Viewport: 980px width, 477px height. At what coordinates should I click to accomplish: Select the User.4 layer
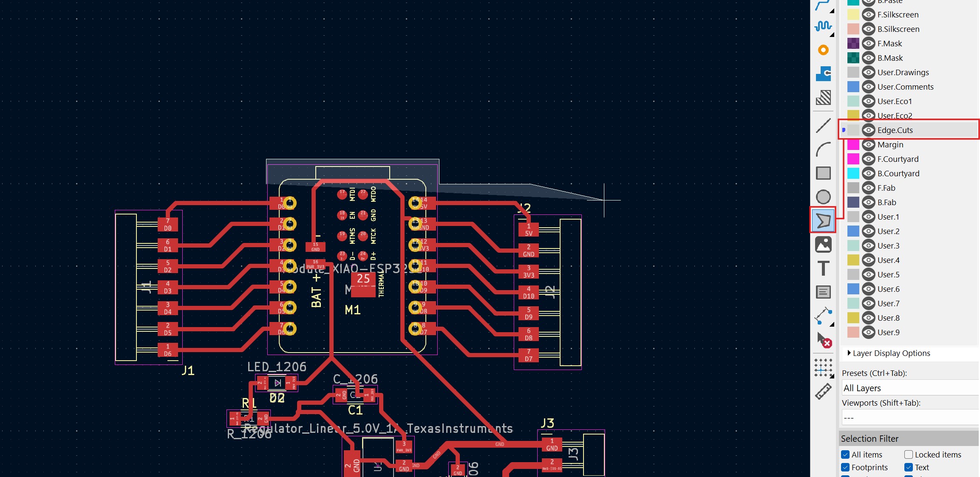[888, 260]
